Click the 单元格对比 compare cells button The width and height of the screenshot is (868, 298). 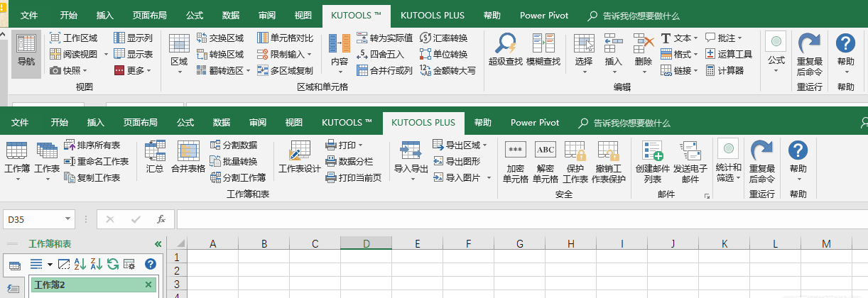tap(285, 38)
